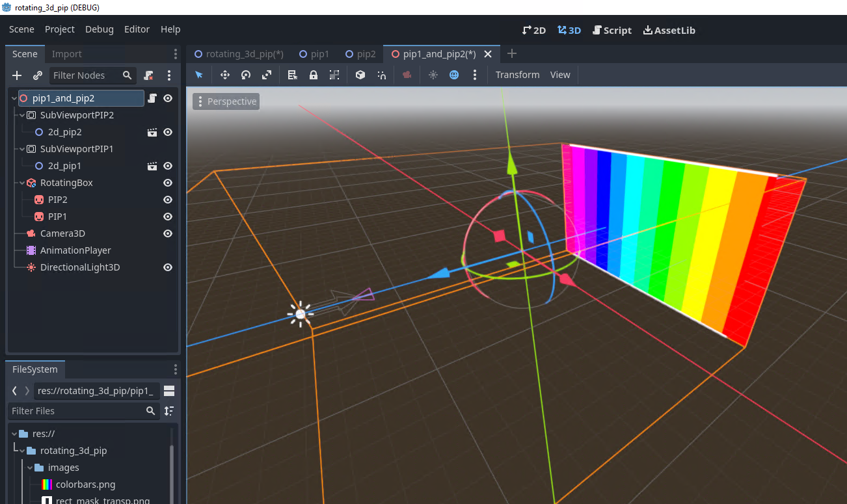Toggle visibility of Camera3D node
This screenshot has height=504, width=847.
pos(168,233)
